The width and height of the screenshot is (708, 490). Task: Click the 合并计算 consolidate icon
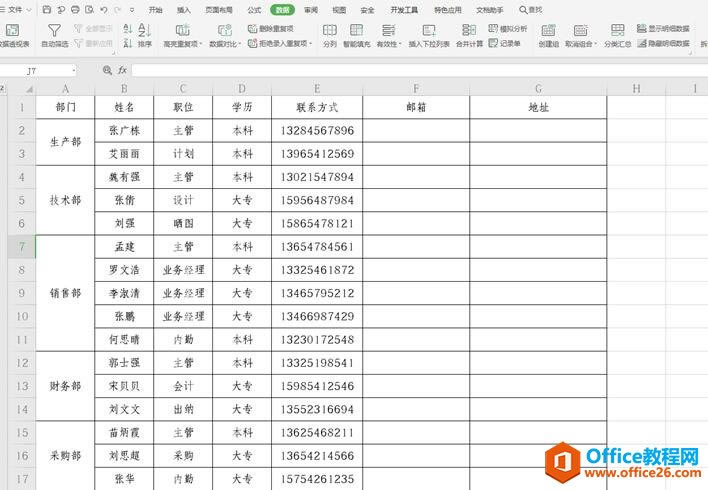(469, 31)
